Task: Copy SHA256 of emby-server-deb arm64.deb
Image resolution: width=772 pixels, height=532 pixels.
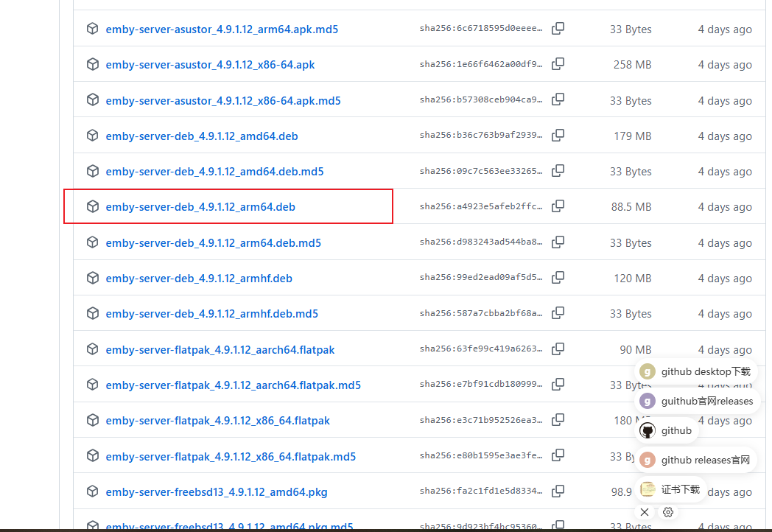Action: point(558,206)
